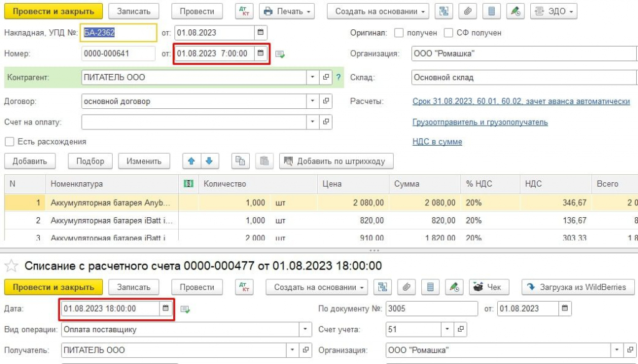Click the Провести и закрыть button in the Списание window
The height and width of the screenshot is (364, 638).
tap(54, 287)
